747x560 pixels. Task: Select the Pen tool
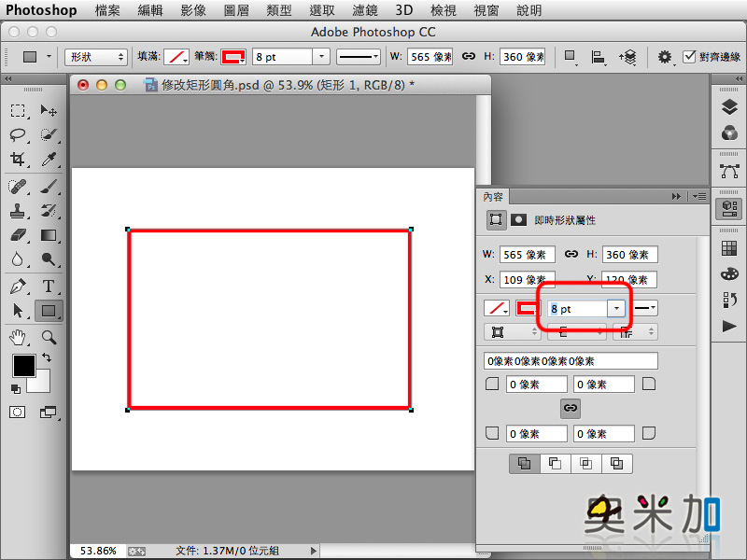[x=18, y=287]
